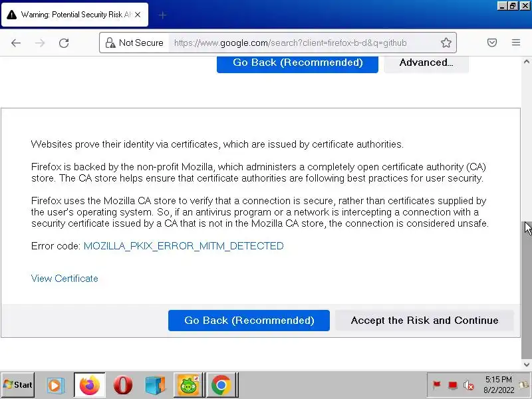Screen dimensions: 532x399
Task: Launch Google Chrome from the taskbar
Action: coord(221,385)
